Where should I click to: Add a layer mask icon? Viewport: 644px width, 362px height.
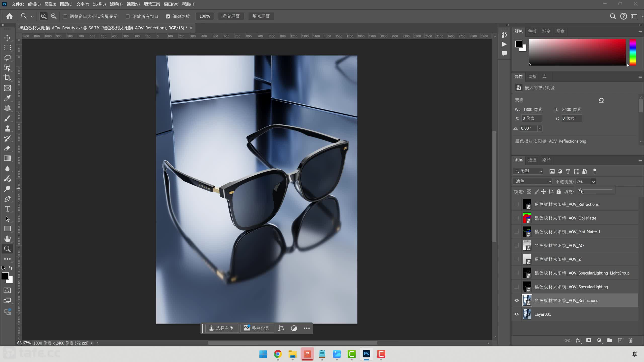coord(589,340)
